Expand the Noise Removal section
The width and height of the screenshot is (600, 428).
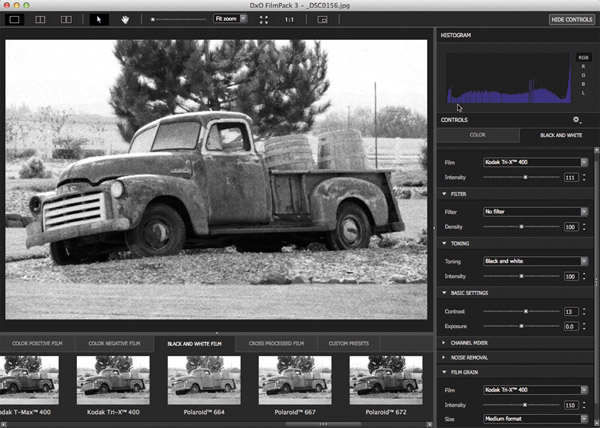(444, 358)
